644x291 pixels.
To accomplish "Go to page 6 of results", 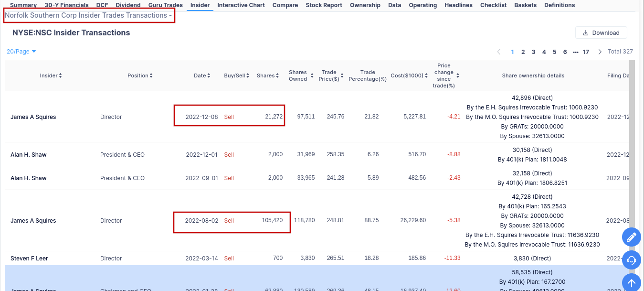I will pos(565,52).
